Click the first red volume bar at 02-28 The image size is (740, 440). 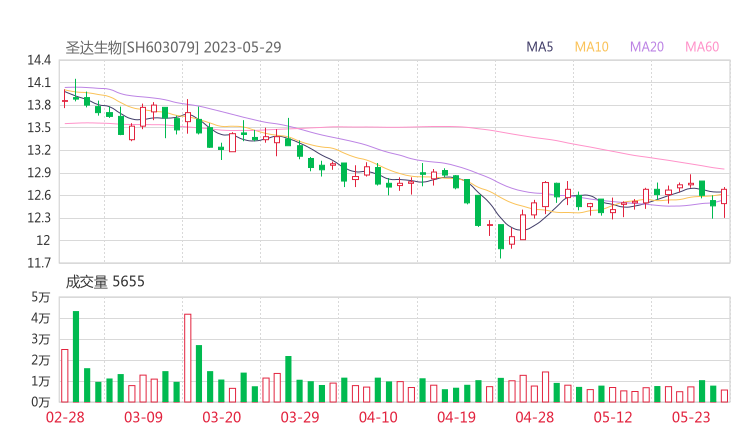pyautogui.click(x=65, y=376)
